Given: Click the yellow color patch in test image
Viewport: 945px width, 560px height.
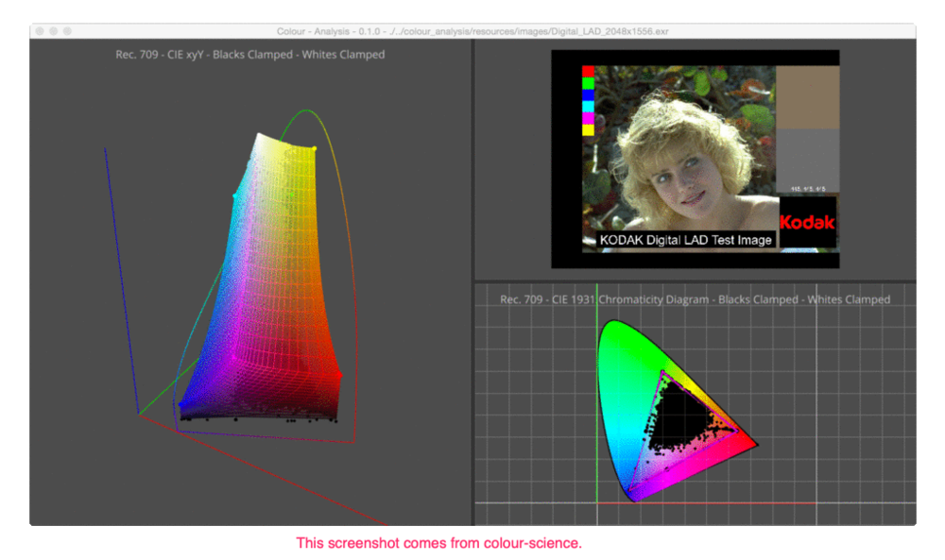Looking at the screenshot, I should [588, 129].
